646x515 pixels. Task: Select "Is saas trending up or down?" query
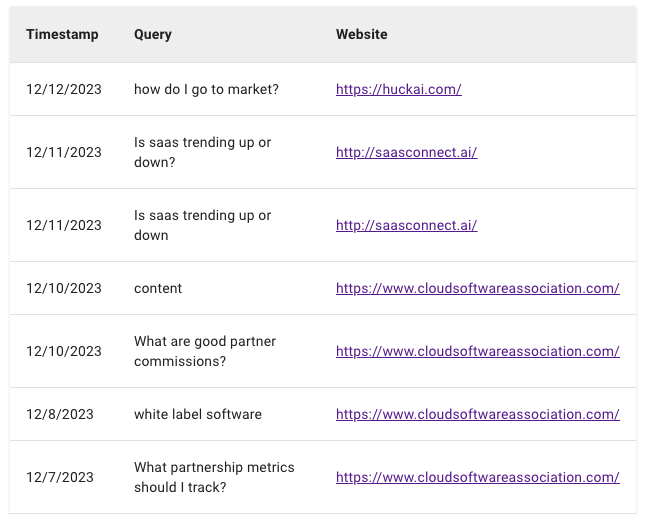tap(202, 152)
